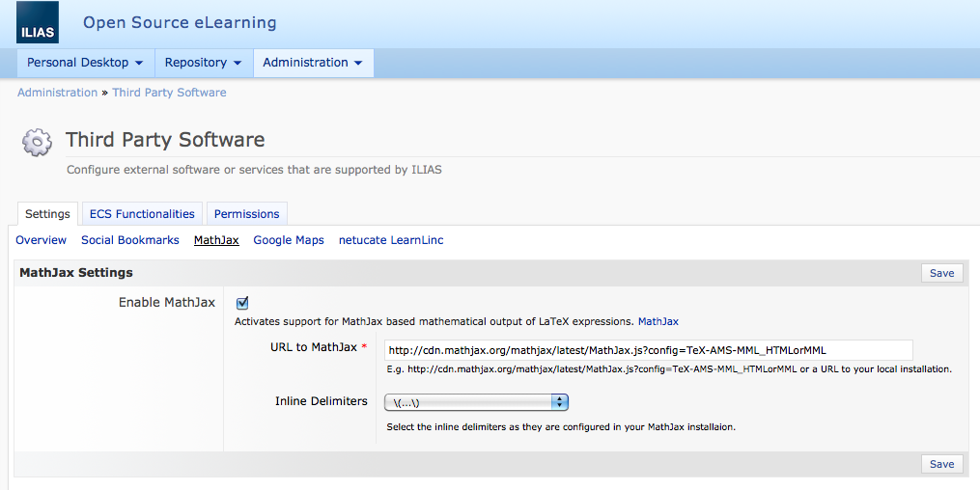This screenshot has width=980, height=490.
Task: Open the Inline Delimiters dropdown
Action: tap(476, 402)
